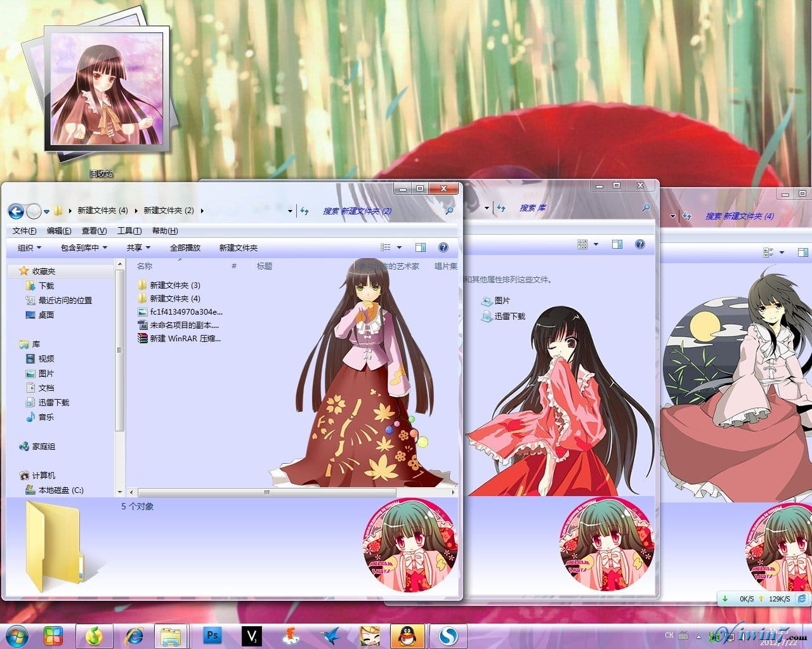Toggle the speaker icon in the system tray

pyautogui.click(x=743, y=636)
